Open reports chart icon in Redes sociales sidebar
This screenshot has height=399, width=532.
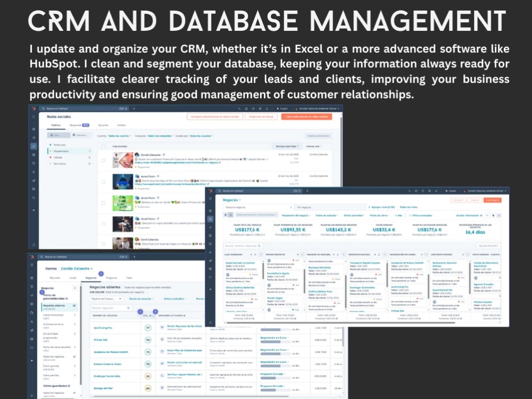tap(34, 180)
